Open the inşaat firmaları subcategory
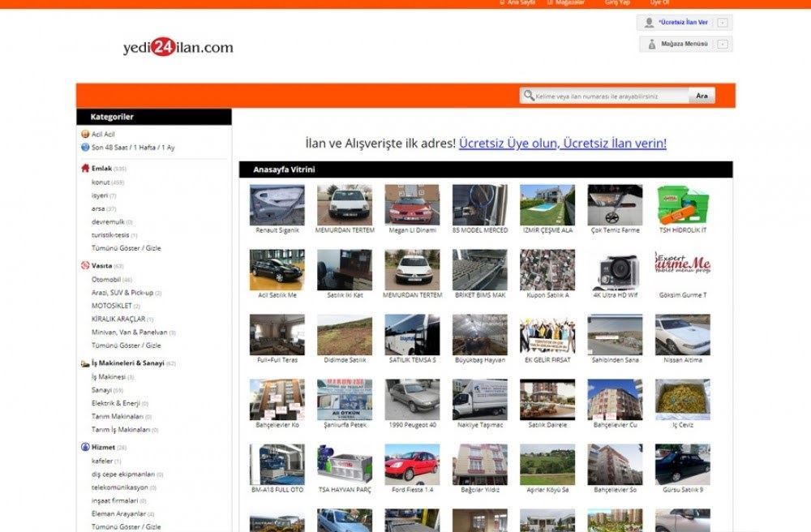Screen dimensions: 811x532 [x=115, y=500]
